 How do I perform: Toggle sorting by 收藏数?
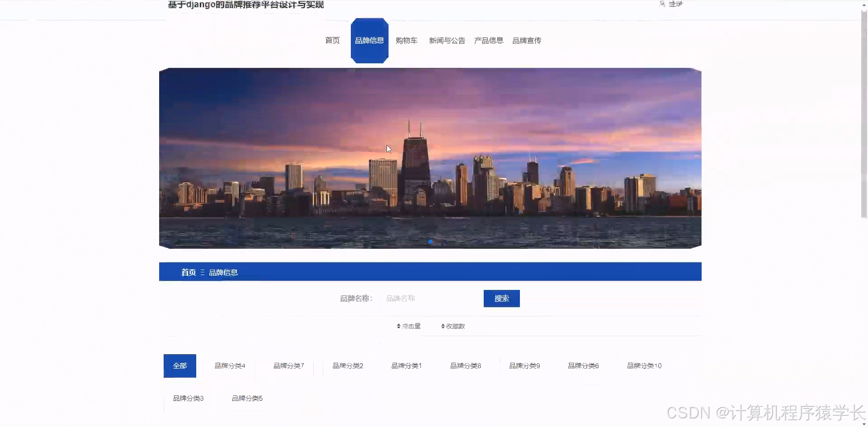(454, 326)
